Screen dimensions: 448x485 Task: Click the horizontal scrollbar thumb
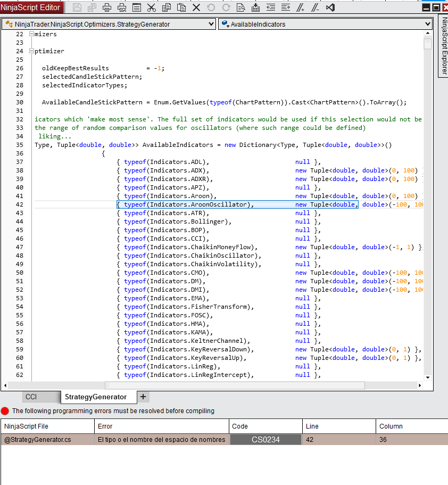point(235,385)
